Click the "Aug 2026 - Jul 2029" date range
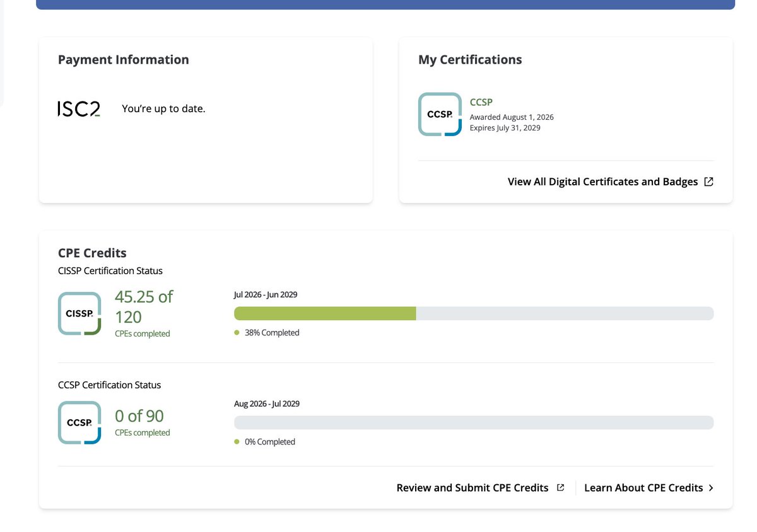This screenshot has width=757, height=532. (267, 403)
